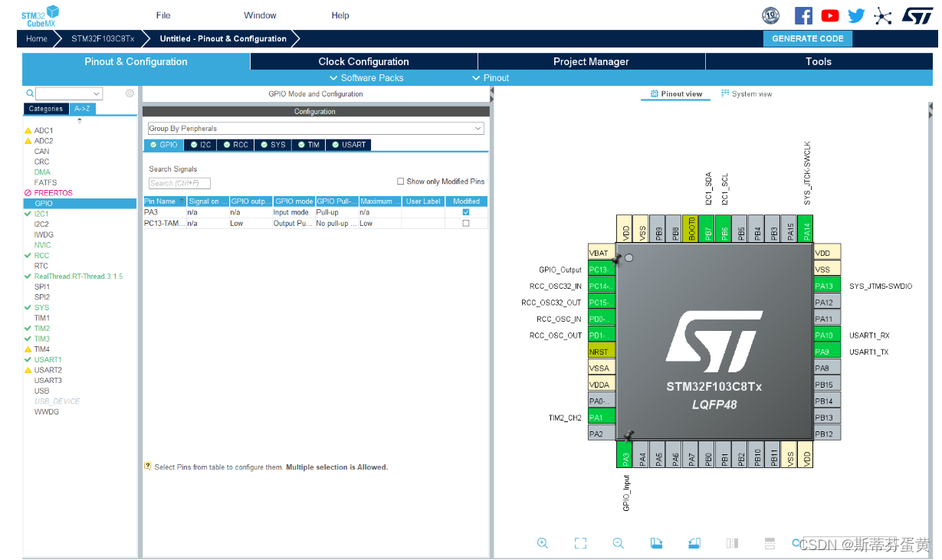Zoom out of the pinout chip view
942x560 pixels.
618,543
